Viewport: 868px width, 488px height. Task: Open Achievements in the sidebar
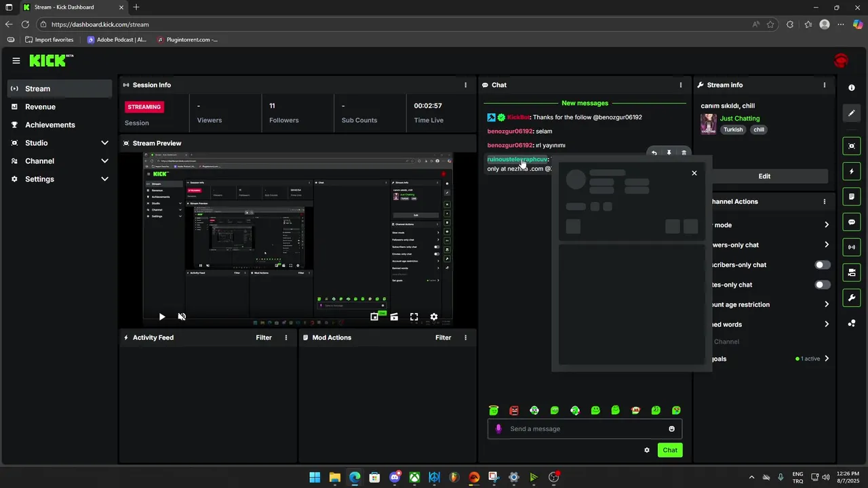60,125
